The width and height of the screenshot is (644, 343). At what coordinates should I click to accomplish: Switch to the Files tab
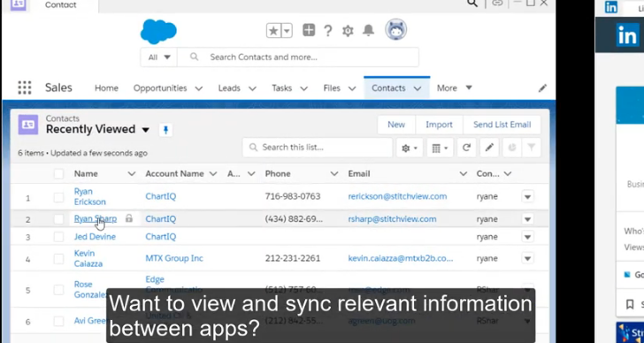pos(332,88)
